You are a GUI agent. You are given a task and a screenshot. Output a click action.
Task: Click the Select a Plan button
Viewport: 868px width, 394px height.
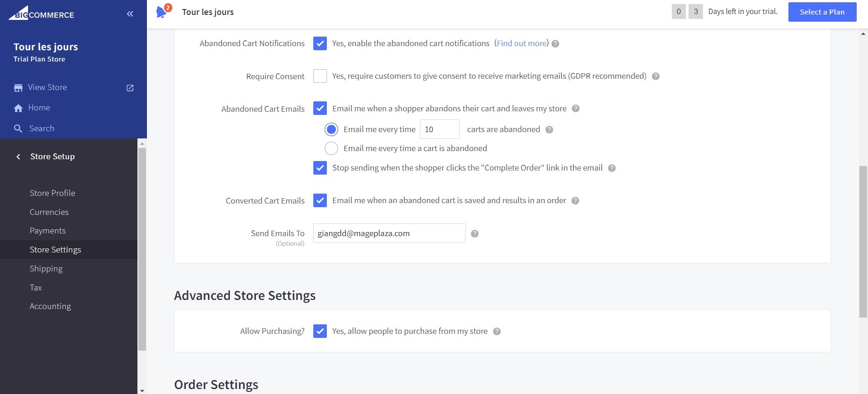(x=822, y=12)
